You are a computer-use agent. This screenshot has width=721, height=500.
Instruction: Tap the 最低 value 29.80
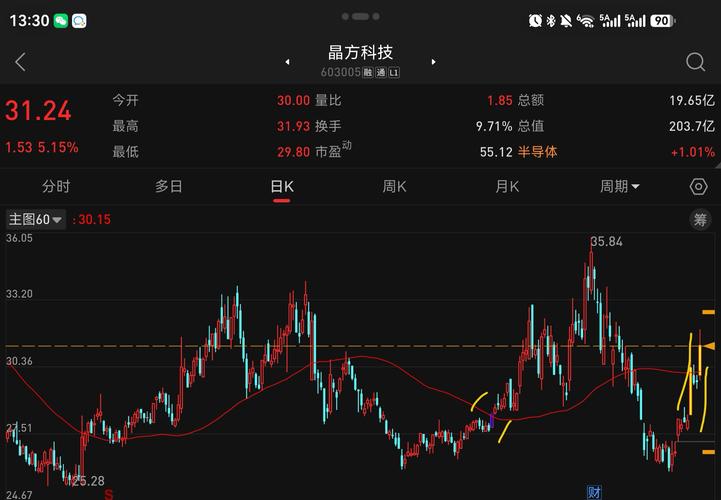pyautogui.click(x=293, y=152)
